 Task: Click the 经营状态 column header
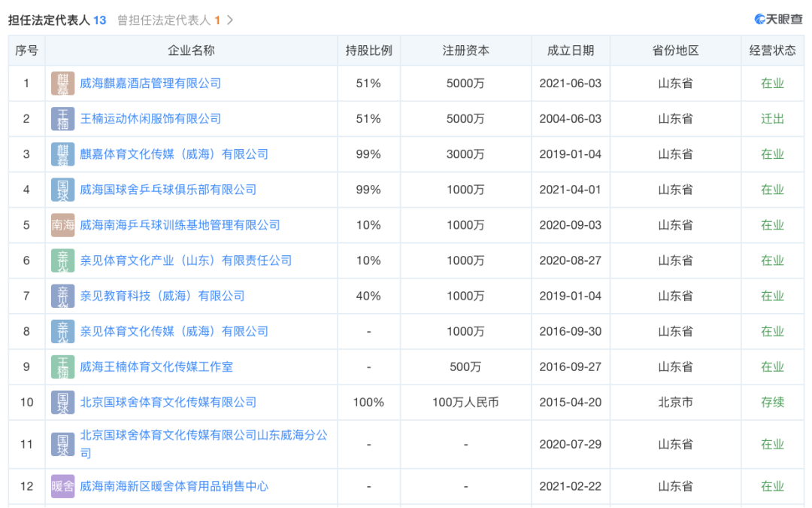tap(772, 51)
